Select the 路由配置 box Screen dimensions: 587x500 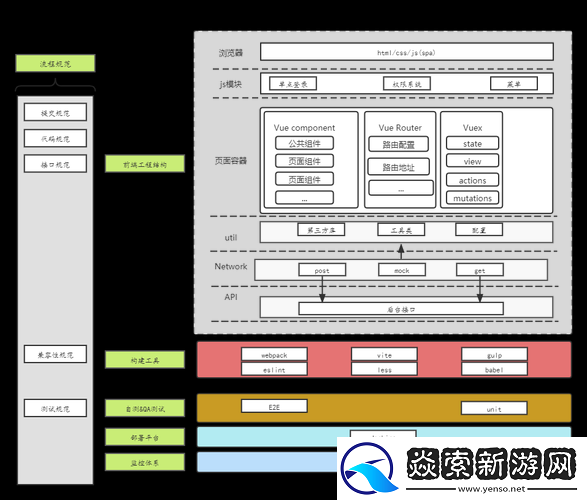coord(399,144)
